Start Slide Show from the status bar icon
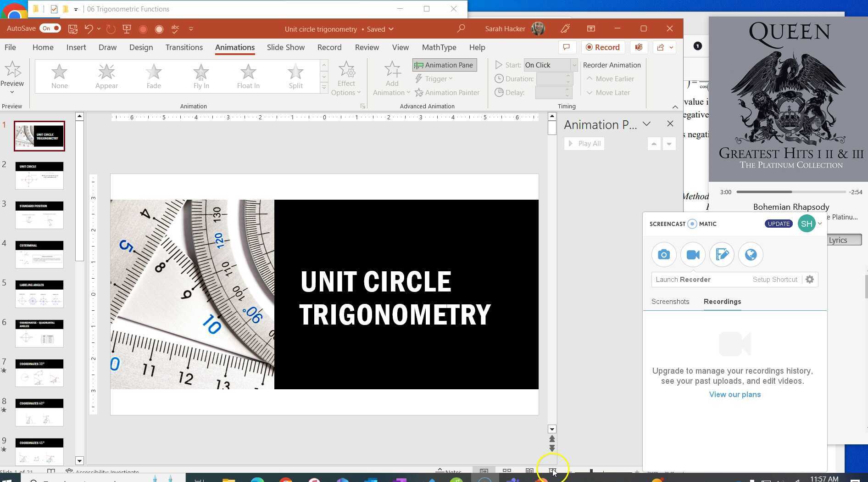 click(x=552, y=471)
